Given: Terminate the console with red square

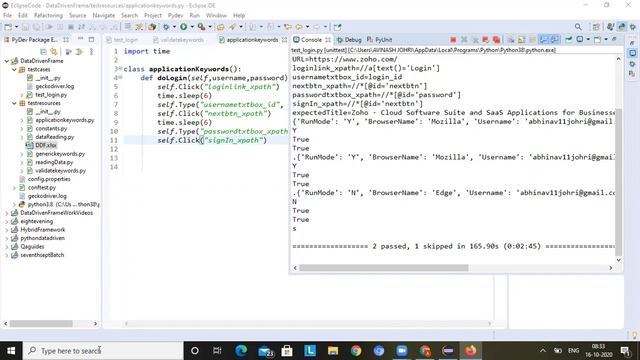Looking at the screenshot, I should point(453,40).
